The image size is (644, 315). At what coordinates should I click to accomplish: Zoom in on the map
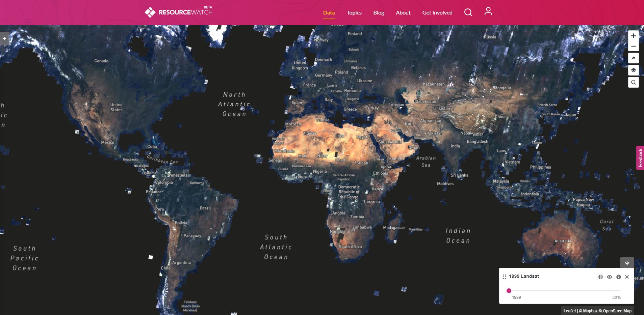(x=633, y=36)
